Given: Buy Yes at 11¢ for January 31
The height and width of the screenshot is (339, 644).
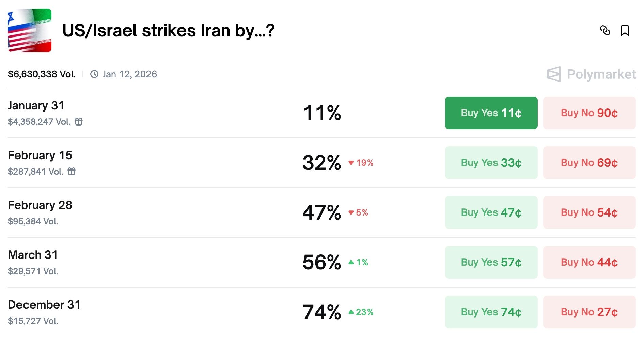Looking at the screenshot, I should pos(491,113).
